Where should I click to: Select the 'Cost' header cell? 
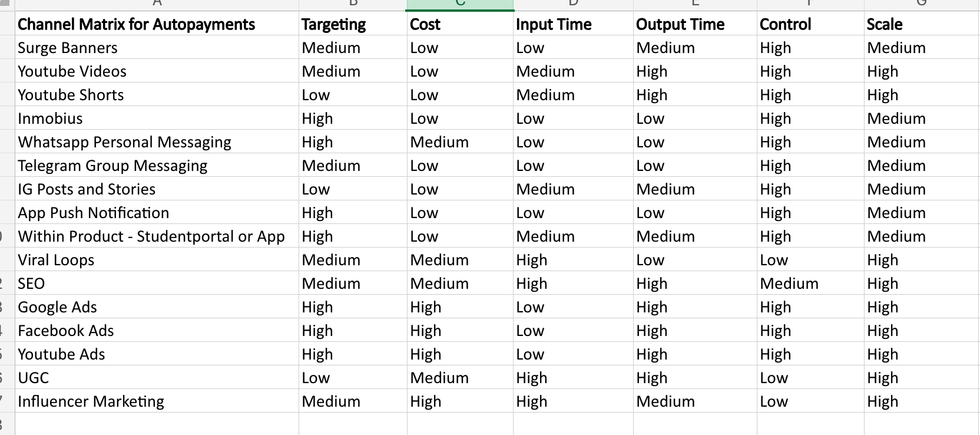coord(425,24)
